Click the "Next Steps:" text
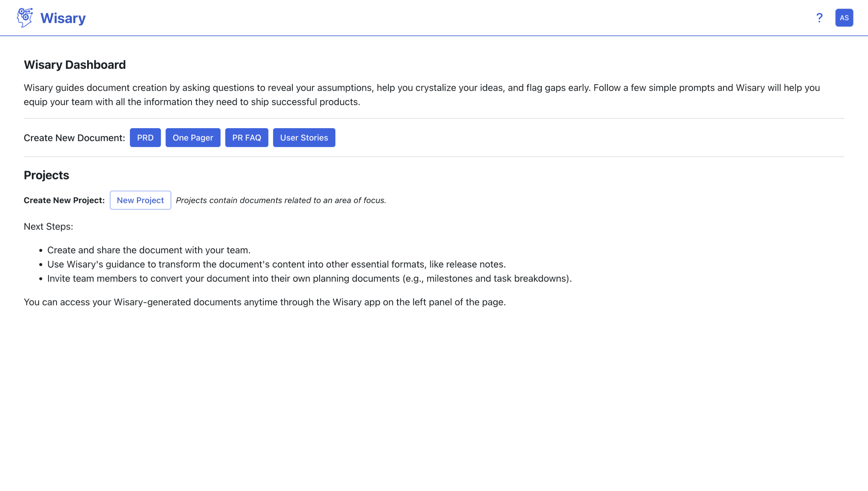This screenshot has width=868, height=491. pos(48,227)
